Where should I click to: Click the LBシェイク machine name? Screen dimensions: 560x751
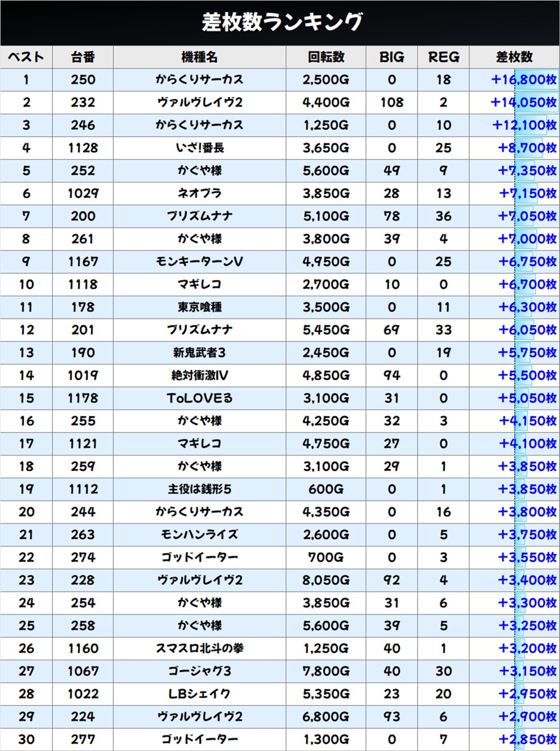pyautogui.click(x=200, y=694)
